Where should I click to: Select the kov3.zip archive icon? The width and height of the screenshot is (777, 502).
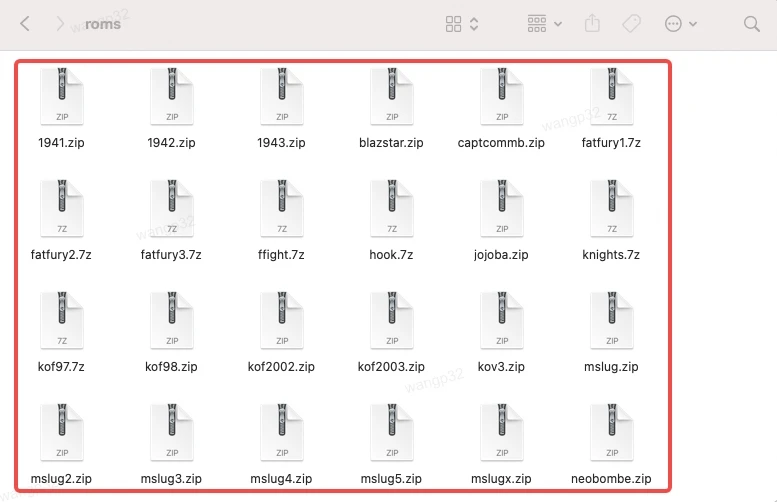pyautogui.click(x=502, y=320)
